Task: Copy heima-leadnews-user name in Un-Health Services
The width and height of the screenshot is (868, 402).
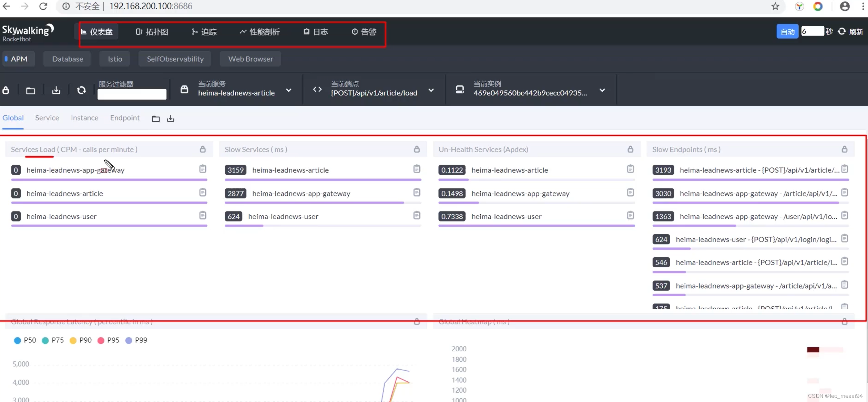Action: pyautogui.click(x=630, y=215)
